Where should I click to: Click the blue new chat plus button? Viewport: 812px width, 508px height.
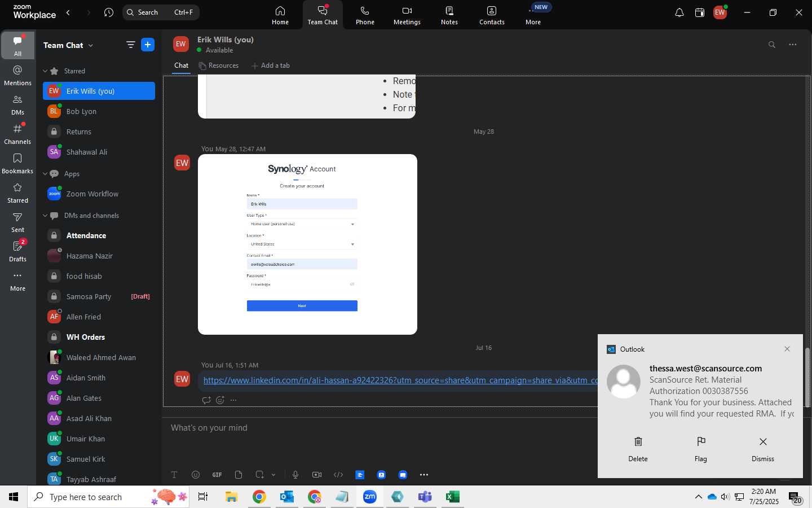[x=148, y=45]
